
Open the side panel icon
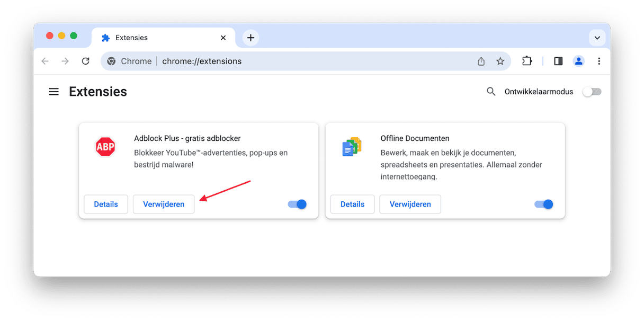pyautogui.click(x=558, y=61)
